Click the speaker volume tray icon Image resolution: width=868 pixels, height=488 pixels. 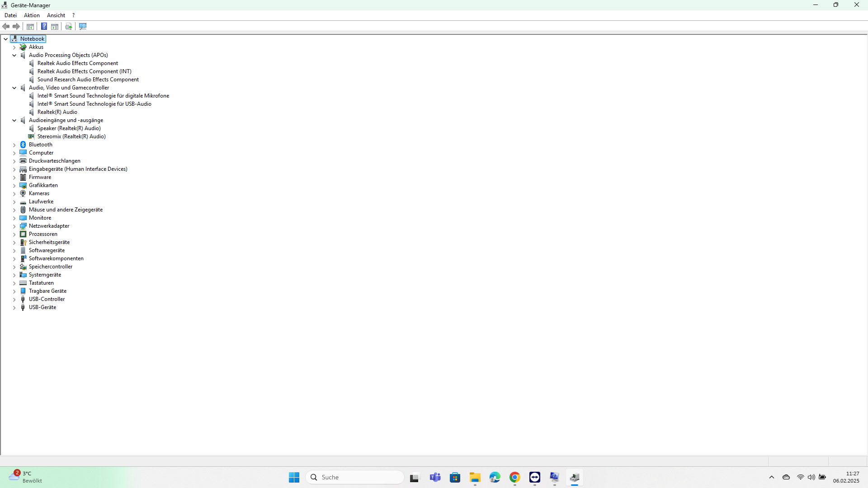pyautogui.click(x=811, y=477)
